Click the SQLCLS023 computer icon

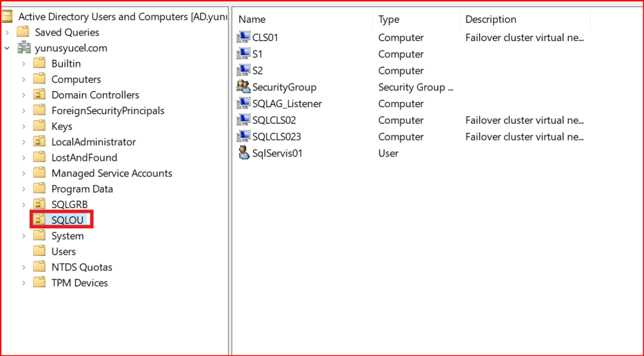click(243, 137)
